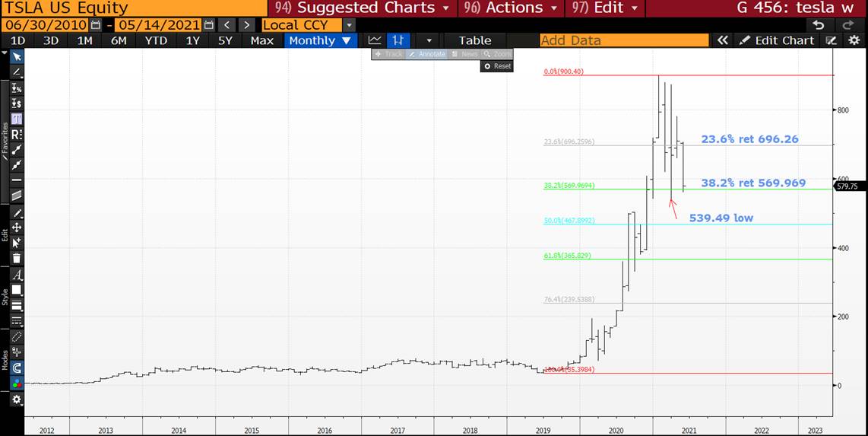The width and height of the screenshot is (868, 436).
Task: Select the 1D time range
Action: 18,40
